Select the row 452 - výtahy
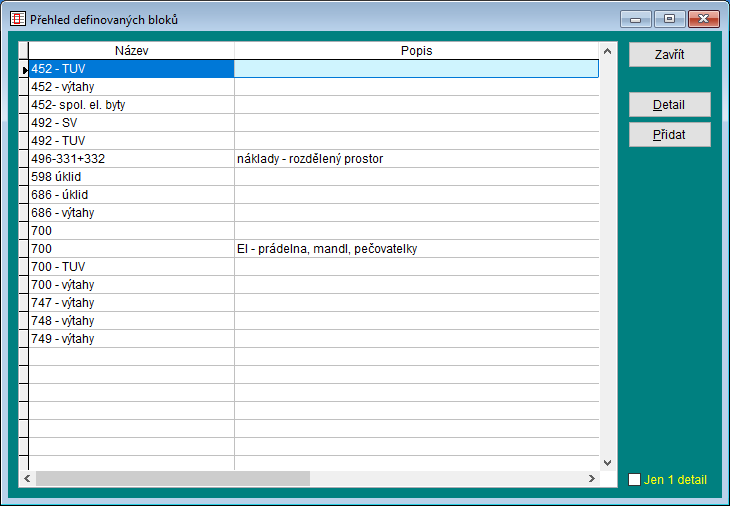The image size is (730, 506). click(x=131, y=87)
